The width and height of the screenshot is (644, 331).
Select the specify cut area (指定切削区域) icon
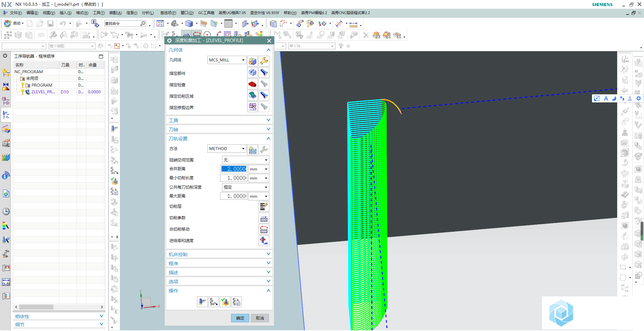tap(253, 95)
